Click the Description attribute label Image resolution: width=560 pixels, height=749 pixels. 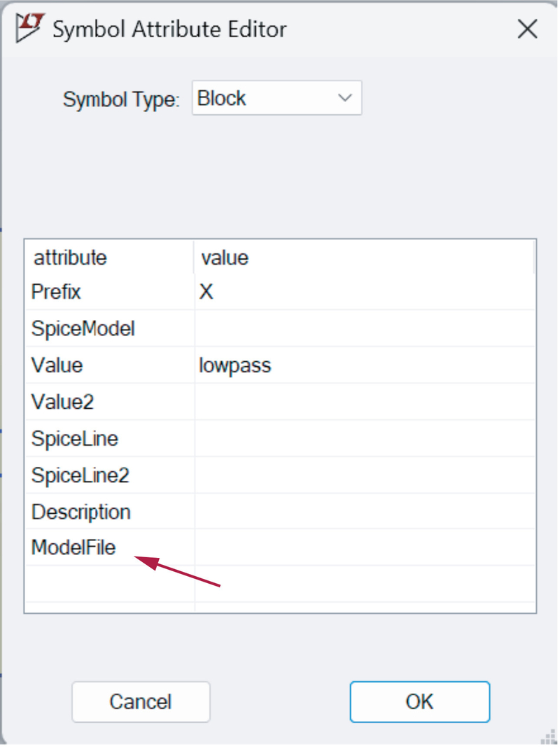[81, 512]
